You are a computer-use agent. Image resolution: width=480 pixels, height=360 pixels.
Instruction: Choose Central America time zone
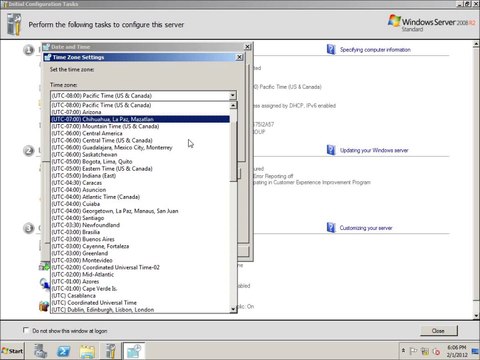[140, 133]
